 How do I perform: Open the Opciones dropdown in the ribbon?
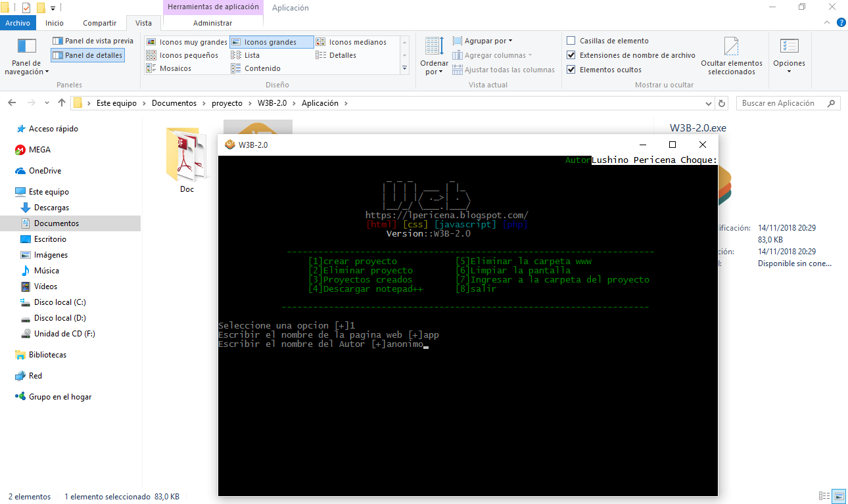coord(789,57)
